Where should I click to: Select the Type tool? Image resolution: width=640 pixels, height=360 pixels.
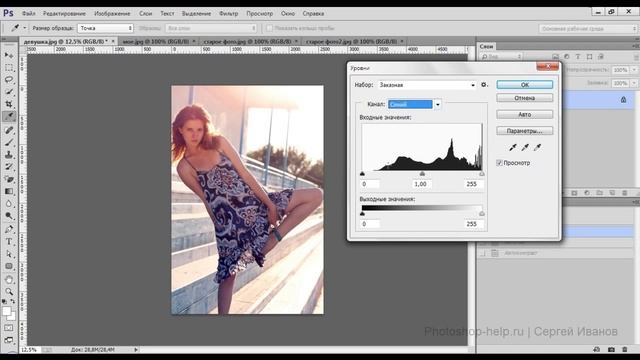click(9, 242)
